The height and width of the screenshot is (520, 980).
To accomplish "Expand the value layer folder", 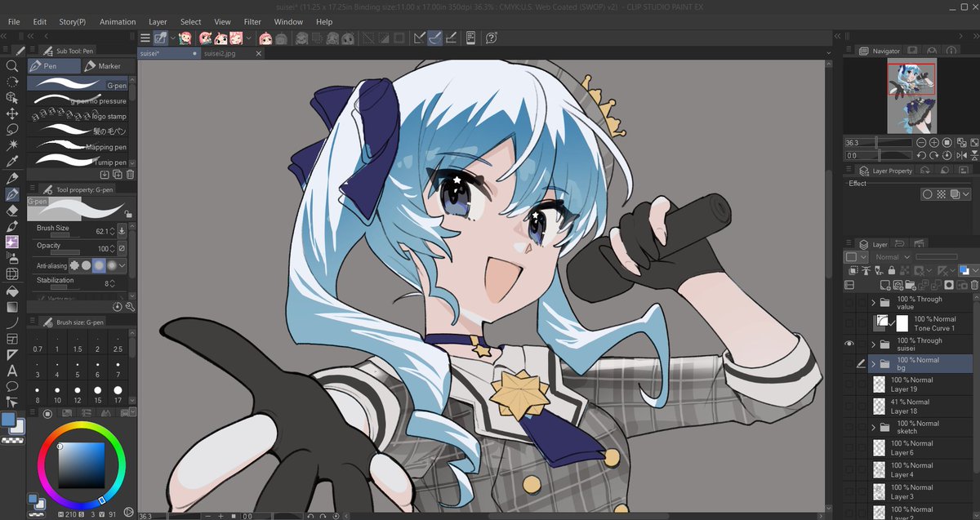I will click(874, 303).
